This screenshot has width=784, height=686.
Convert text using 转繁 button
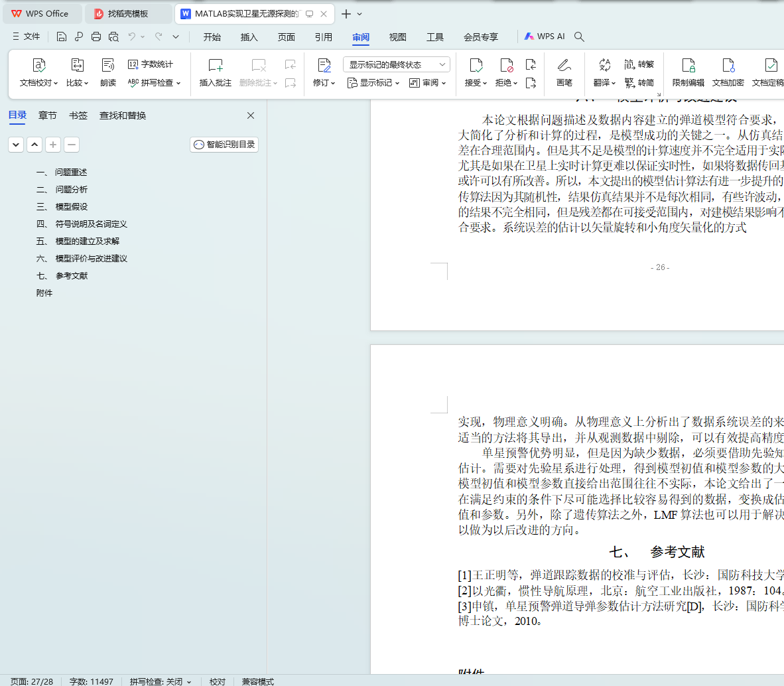tap(639, 64)
